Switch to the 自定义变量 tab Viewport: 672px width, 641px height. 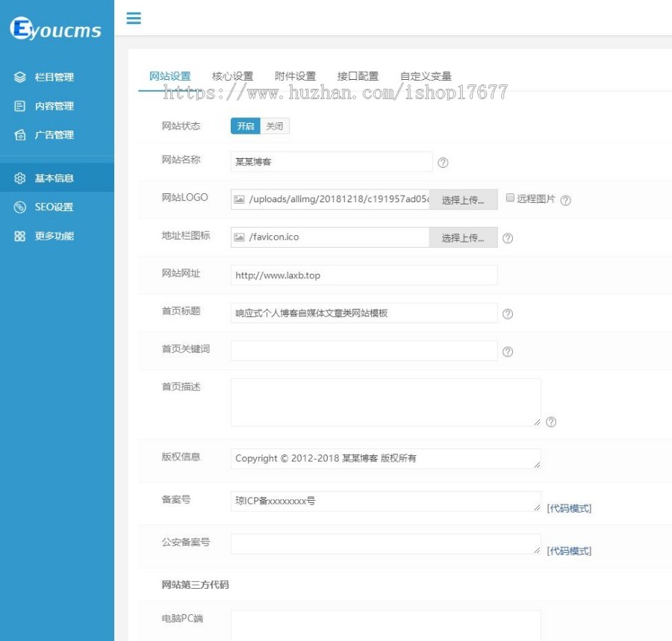pos(426,76)
